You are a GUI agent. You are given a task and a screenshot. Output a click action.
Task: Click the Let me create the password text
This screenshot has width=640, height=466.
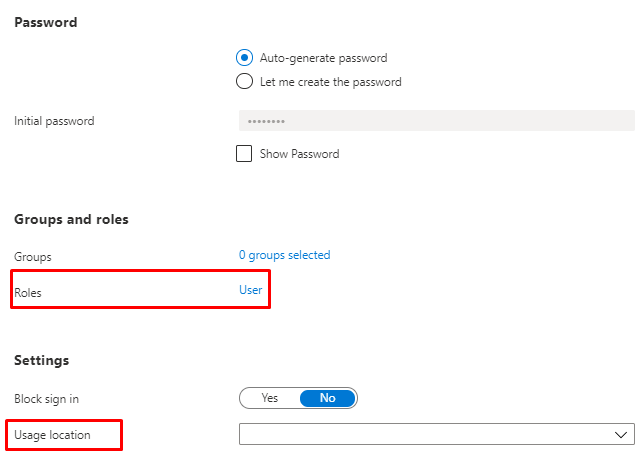tap(330, 81)
